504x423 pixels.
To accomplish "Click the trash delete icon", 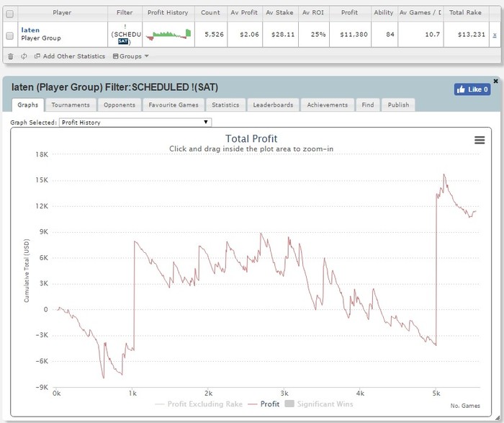I will [x=11, y=57].
